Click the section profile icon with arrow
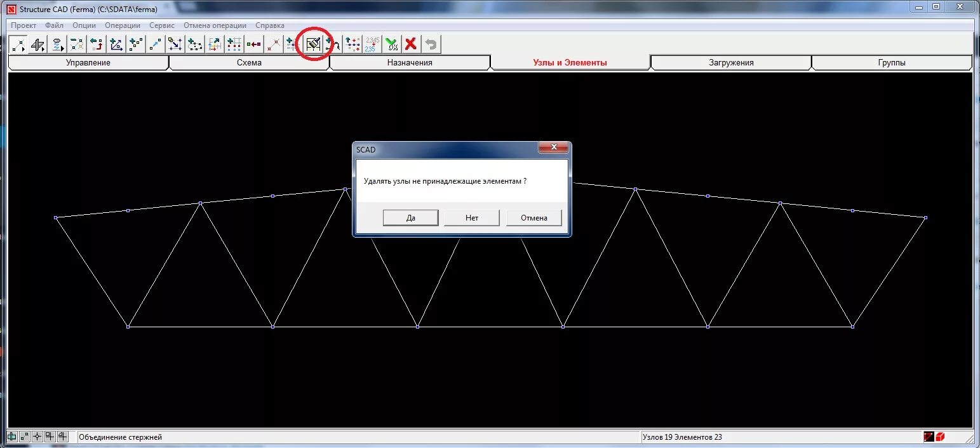This screenshot has height=448, width=980. 38,44
